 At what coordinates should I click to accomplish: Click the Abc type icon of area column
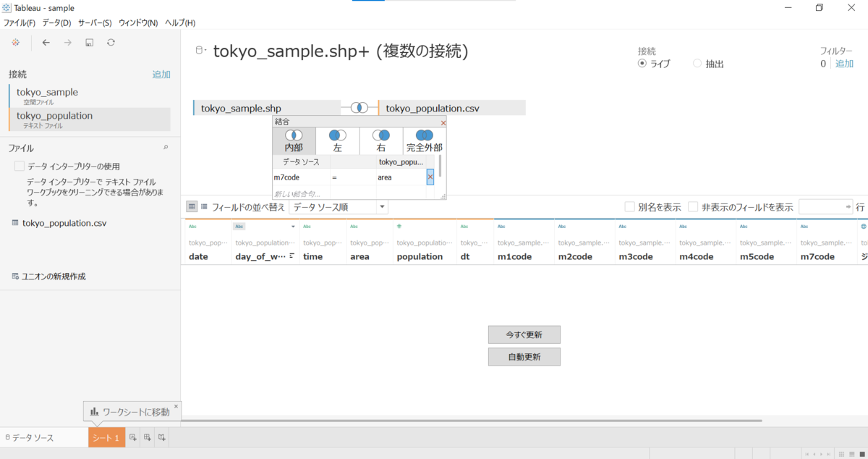point(354,227)
